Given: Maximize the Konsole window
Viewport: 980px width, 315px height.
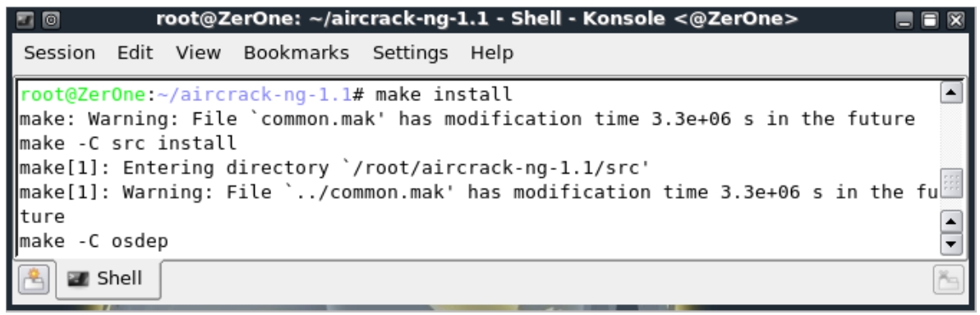Looking at the screenshot, I should click(x=930, y=21).
